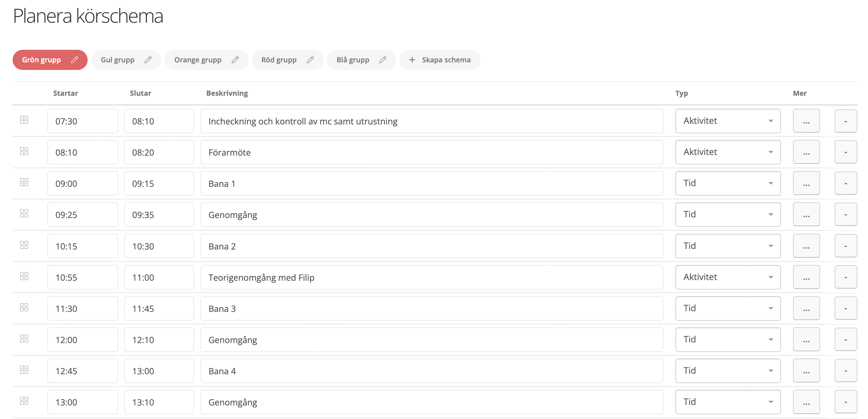Expand Typ dropdown for Bana 2 row
This screenshot has width=868, height=419.
pos(727,246)
